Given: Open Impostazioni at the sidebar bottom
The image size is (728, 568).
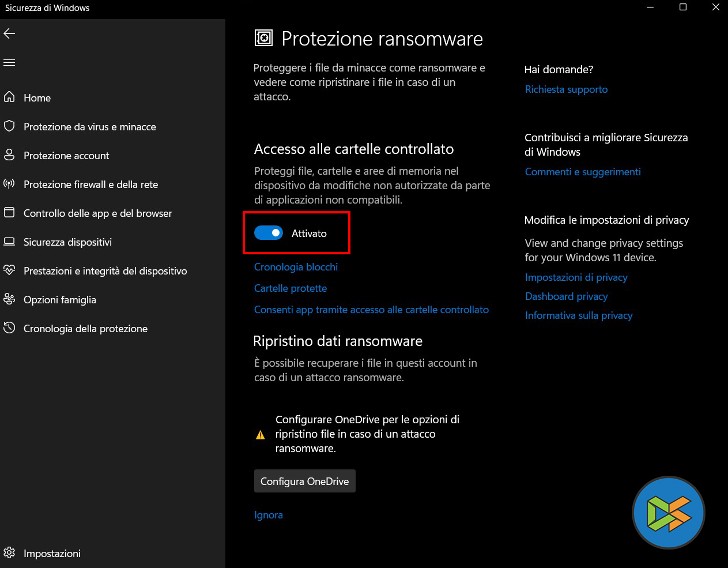Looking at the screenshot, I should 52,554.
